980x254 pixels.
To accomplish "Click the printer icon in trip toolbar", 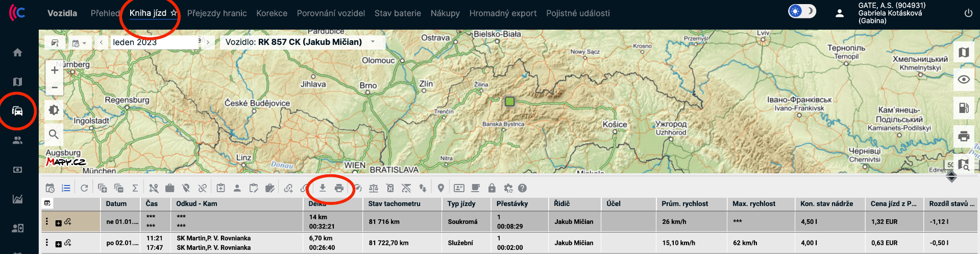I will click(x=339, y=188).
